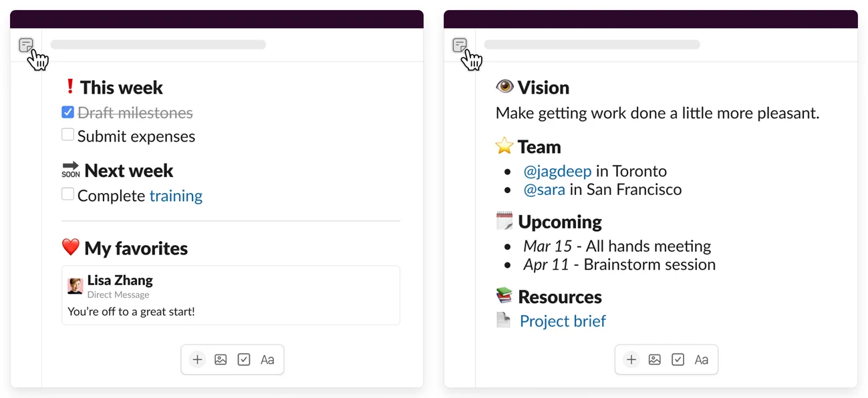Screen dimensions: 868x398
Task: Check the Submit expenses checkbox
Action: [67, 135]
